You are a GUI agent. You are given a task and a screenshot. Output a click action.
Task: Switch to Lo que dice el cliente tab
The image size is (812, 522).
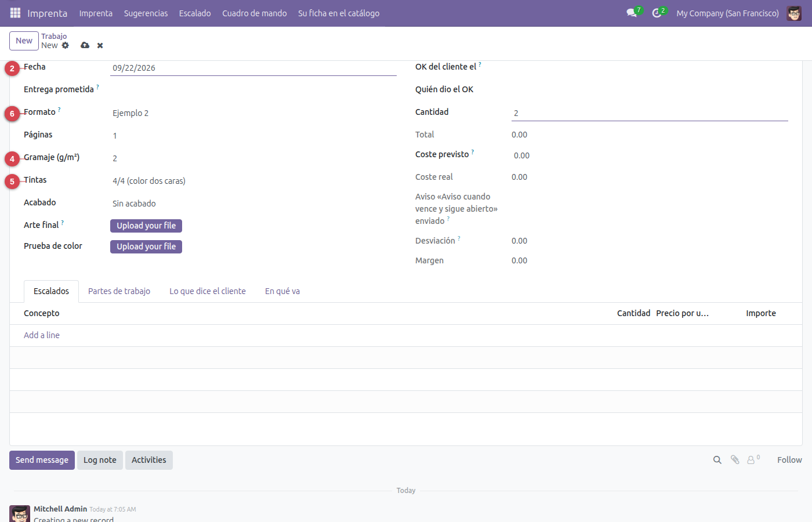coord(208,291)
